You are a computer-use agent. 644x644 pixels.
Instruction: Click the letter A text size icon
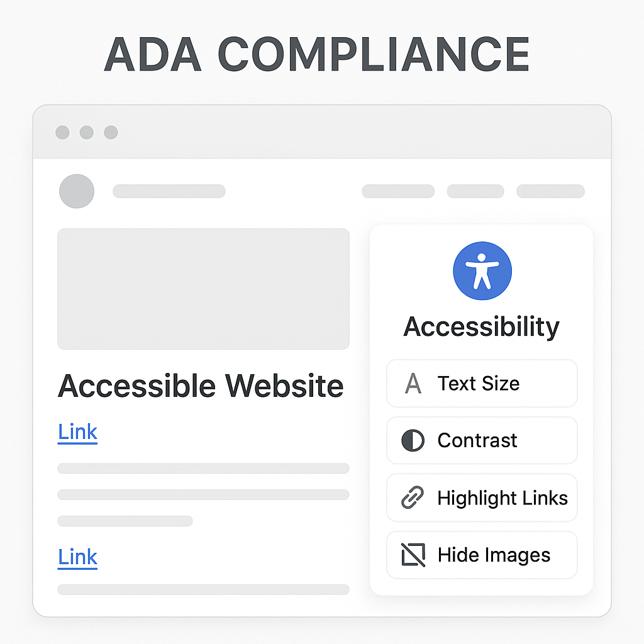(x=413, y=383)
